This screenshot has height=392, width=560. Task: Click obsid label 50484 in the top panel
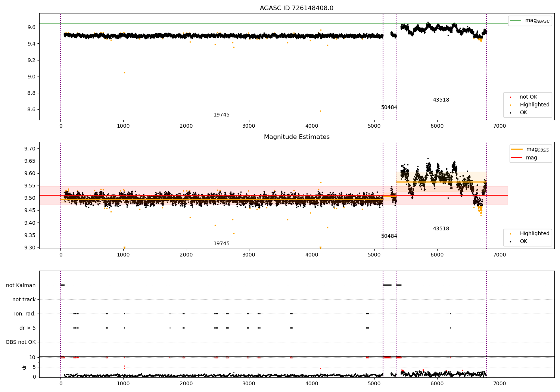pos(389,108)
